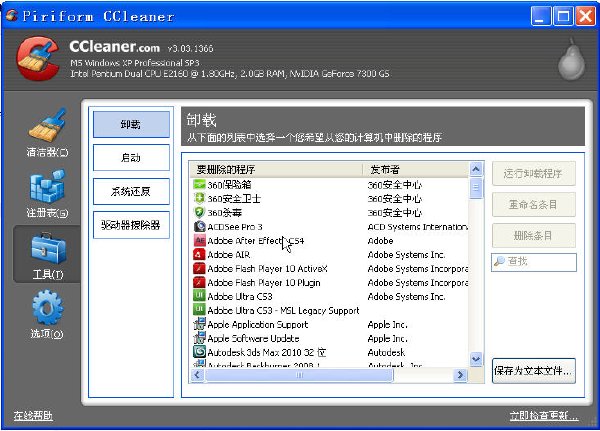
Task: Switch to System Restore (系统还原) tab
Action: pos(131,191)
